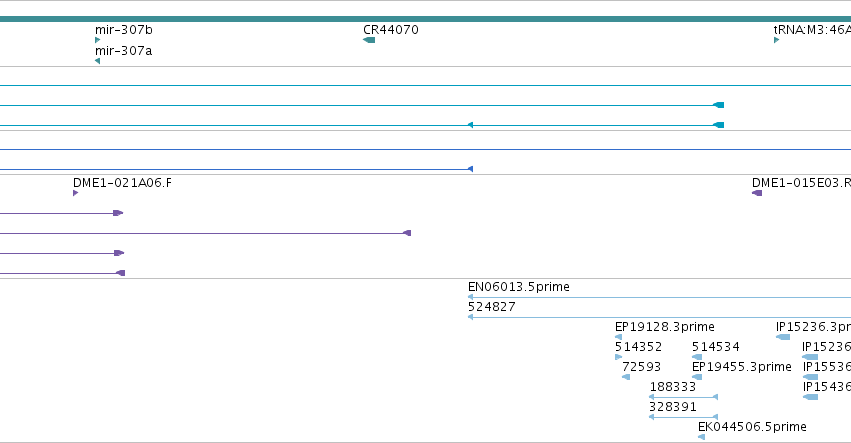Select the DME1-021A06.F label
Screen dimensions: 851x443
(x=123, y=183)
